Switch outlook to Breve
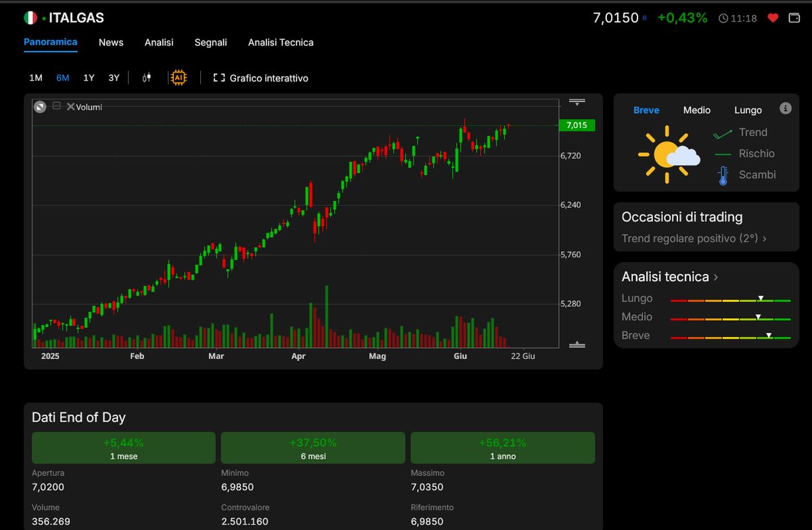Screen dimensions: 812x530 pyautogui.click(x=646, y=110)
